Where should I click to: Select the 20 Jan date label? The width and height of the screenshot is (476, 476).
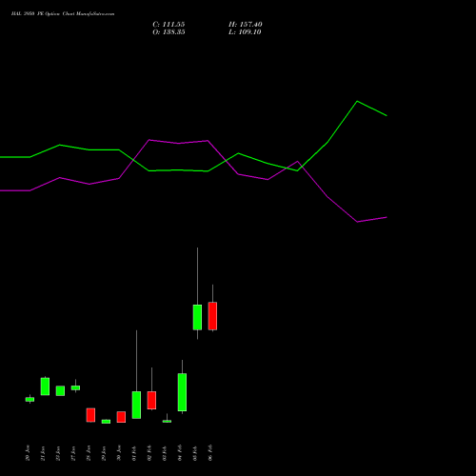point(28,453)
